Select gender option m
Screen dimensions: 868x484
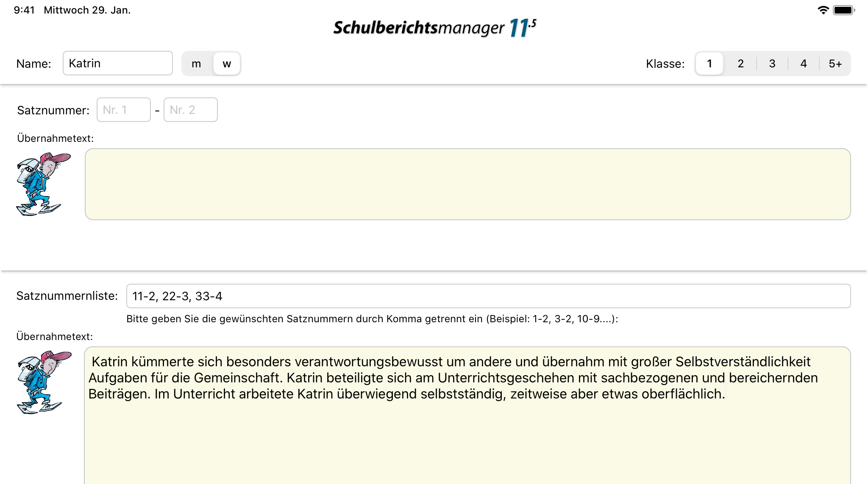[196, 64]
